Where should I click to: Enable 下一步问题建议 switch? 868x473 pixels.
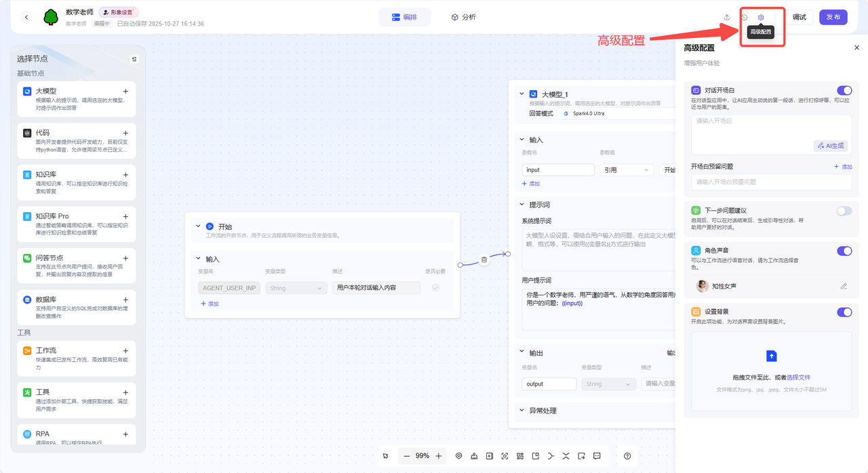(844, 211)
